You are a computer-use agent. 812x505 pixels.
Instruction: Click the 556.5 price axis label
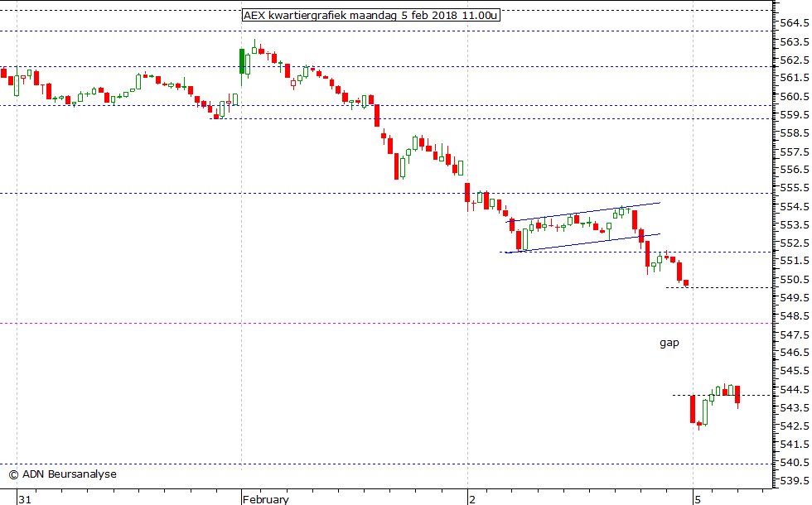[795, 170]
